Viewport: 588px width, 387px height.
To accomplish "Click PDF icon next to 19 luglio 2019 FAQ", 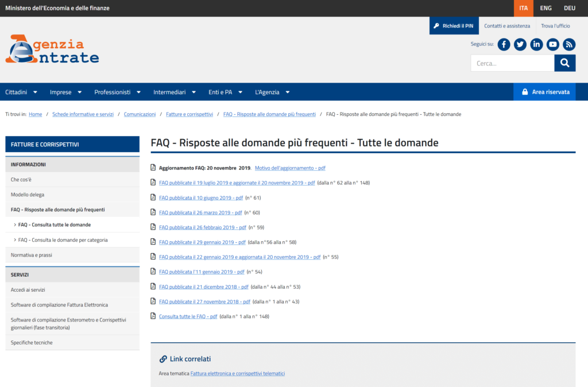I will [x=153, y=182].
